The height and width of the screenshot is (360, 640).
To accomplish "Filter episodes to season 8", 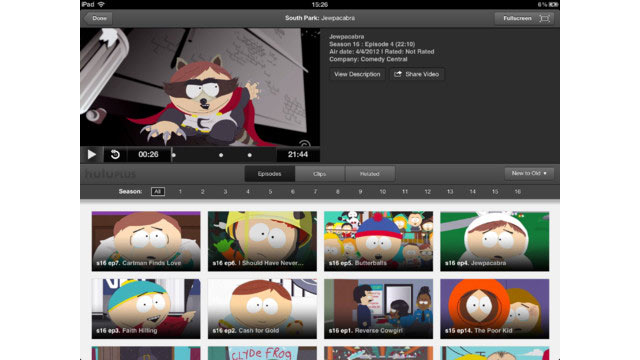I will pos(338,191).
